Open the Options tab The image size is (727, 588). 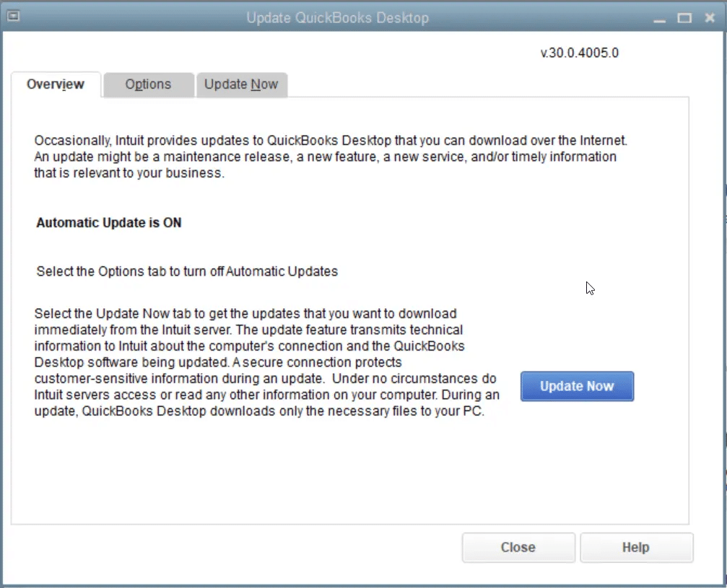149,84
